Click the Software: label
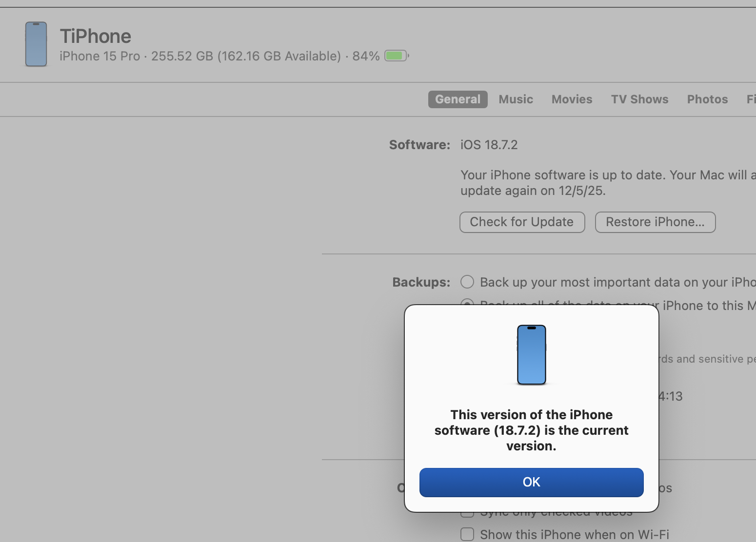The width and height of the screenshot is (756, 542). coord(419,145)
